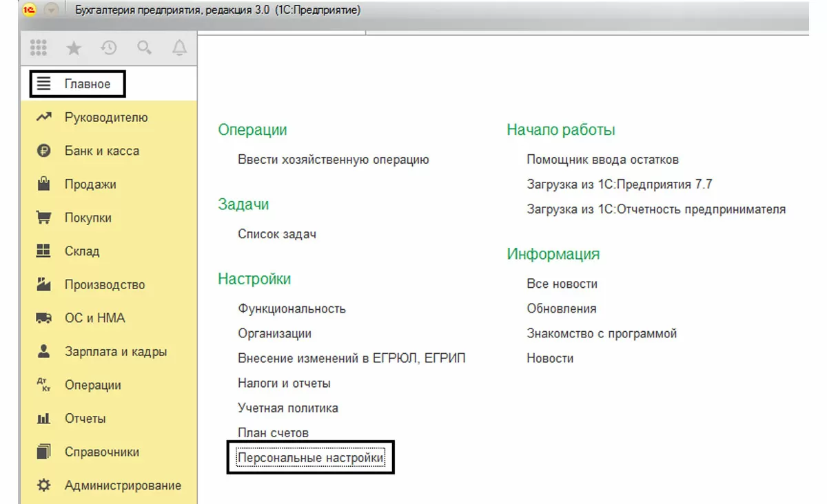Click the Отчеты bar chart icon
The width and height of the screenshot is (827, 504).
pyautogui.click(x=44, y=419)
